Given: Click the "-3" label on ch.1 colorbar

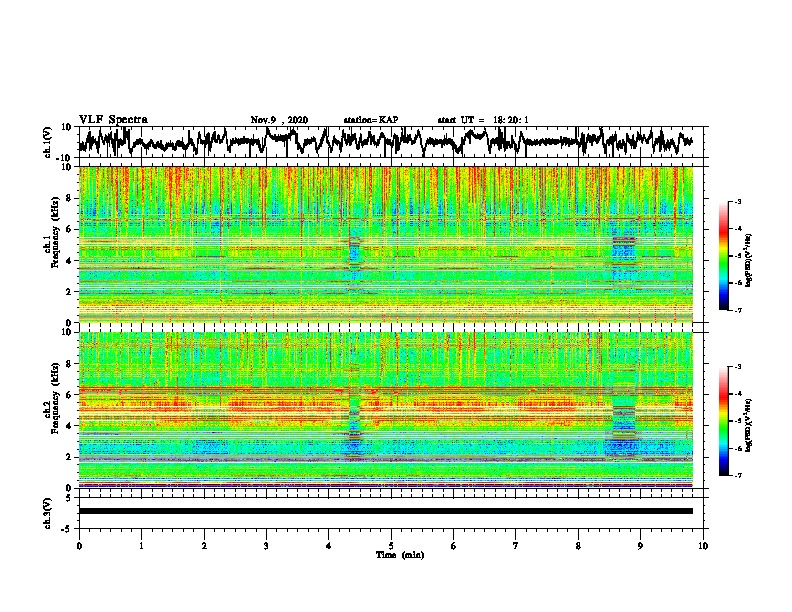Looking at the screenshot, I should 738,202.
